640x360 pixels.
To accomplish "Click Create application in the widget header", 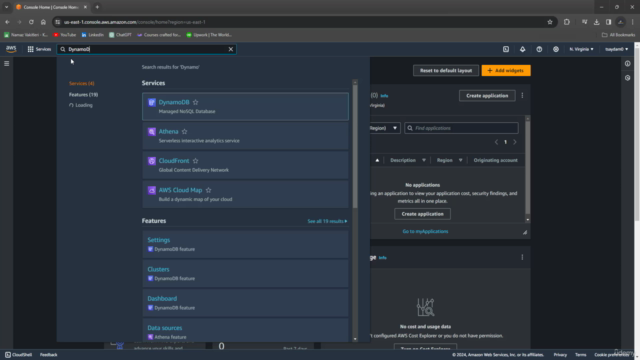I will click(487, 96).
